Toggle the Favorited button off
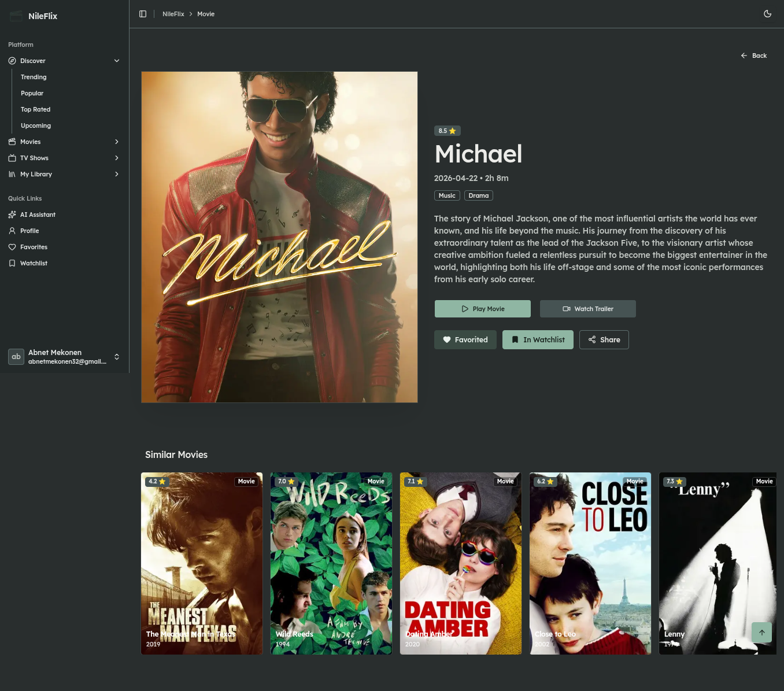The height and width of the screenshot is (691, 784). [465, 339]
